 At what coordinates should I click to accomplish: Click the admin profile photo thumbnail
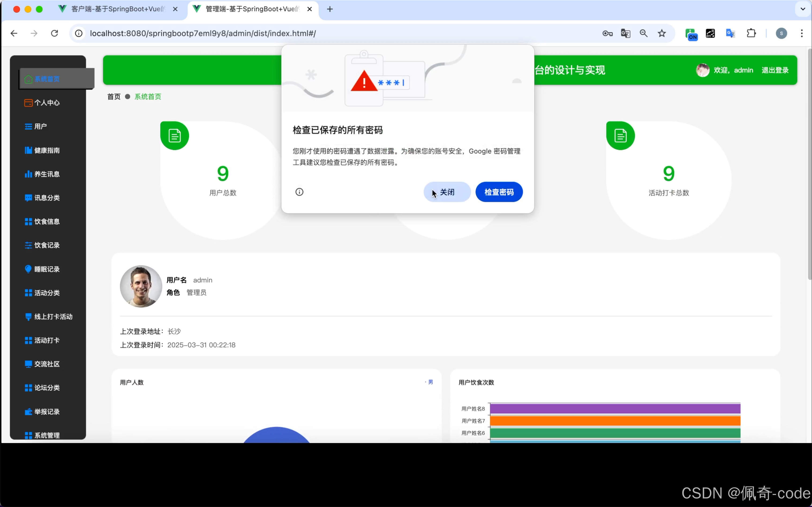click(x=141, y=286)
